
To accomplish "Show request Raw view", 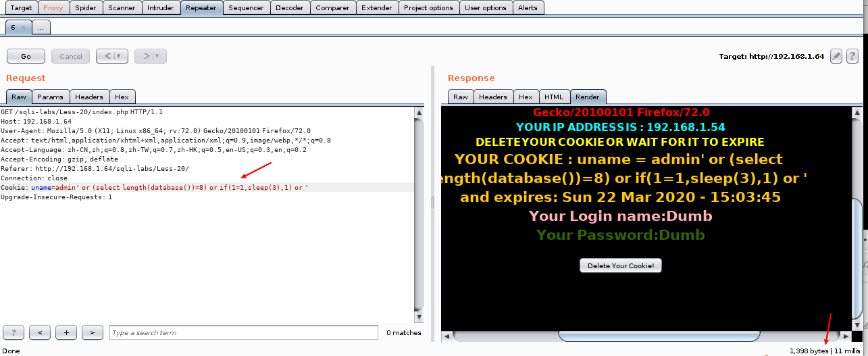I will point(19,97).
